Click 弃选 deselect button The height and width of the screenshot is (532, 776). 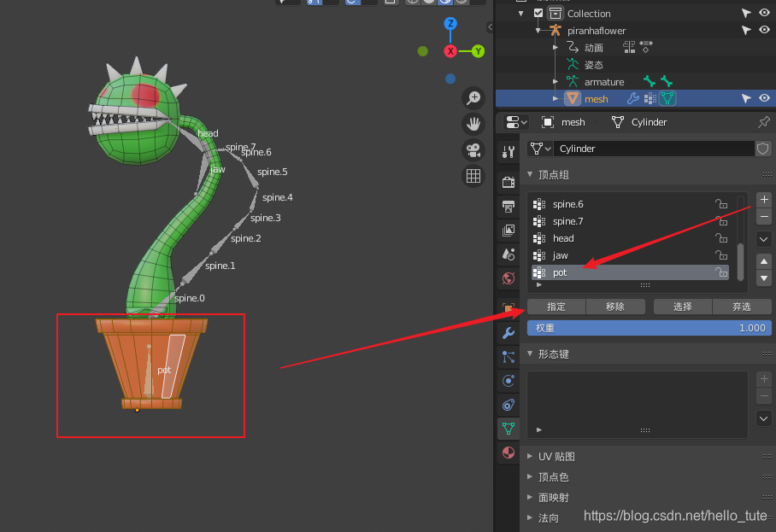point(741,307)
